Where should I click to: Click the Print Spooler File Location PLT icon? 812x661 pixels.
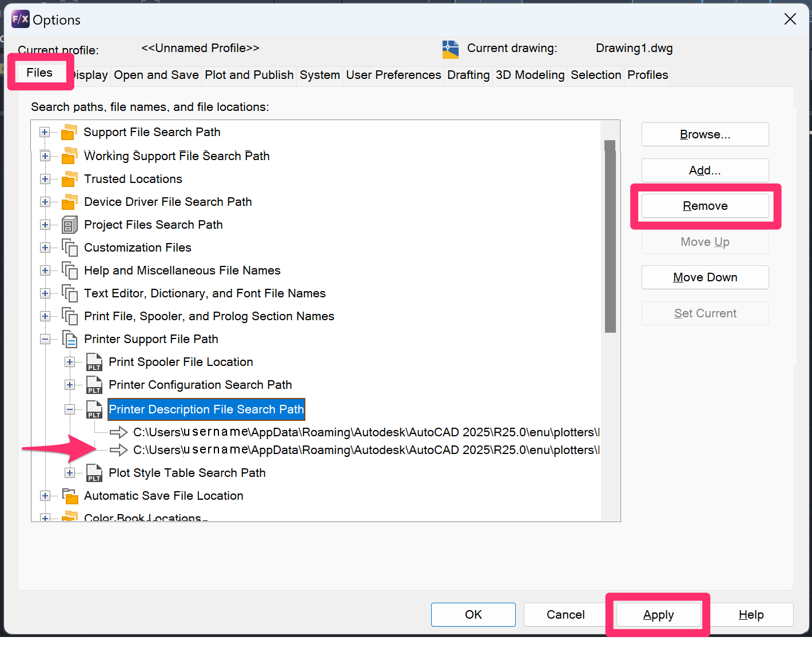(94, 362)
